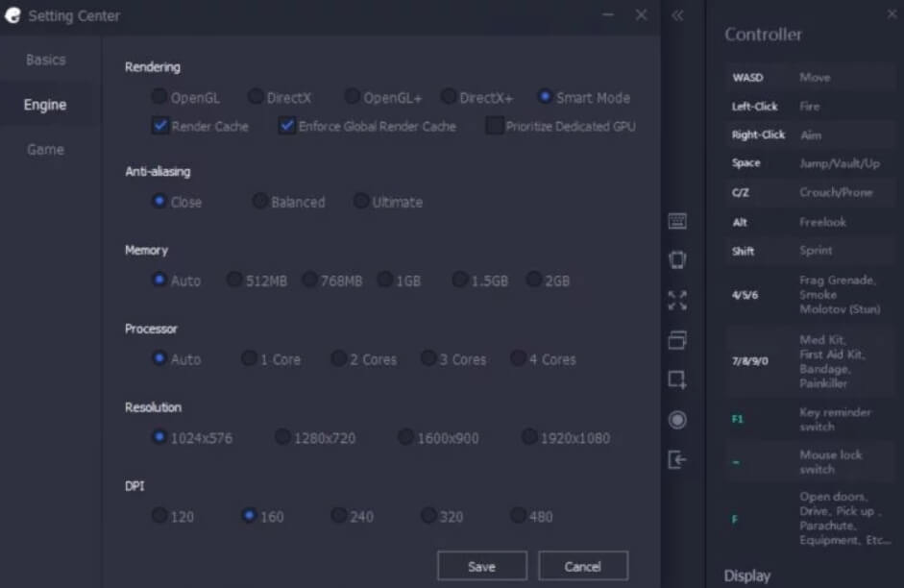Close the Controller panel with X
Screen dimensions: 904x588
tap(891, 14)
